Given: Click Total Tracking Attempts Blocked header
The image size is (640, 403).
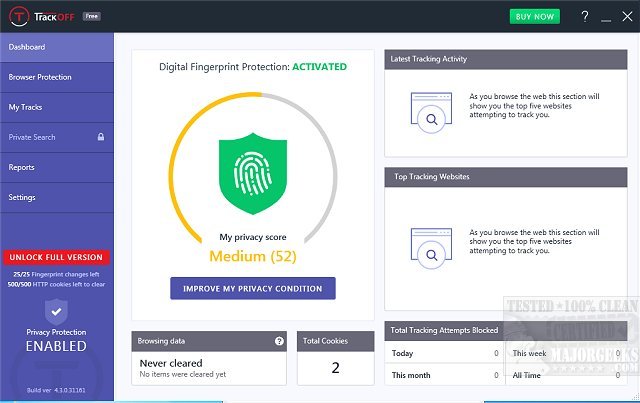Looking at the screenshot, I should point(506,331).
